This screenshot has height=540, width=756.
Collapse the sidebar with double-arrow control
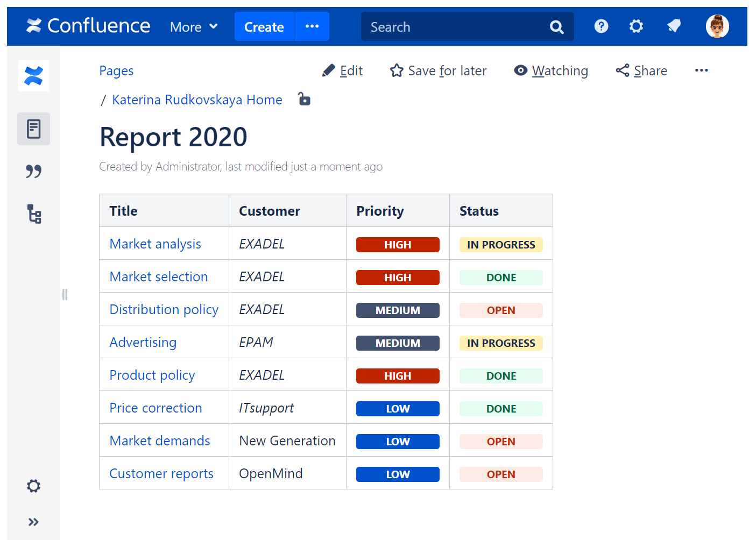(33, 521)
